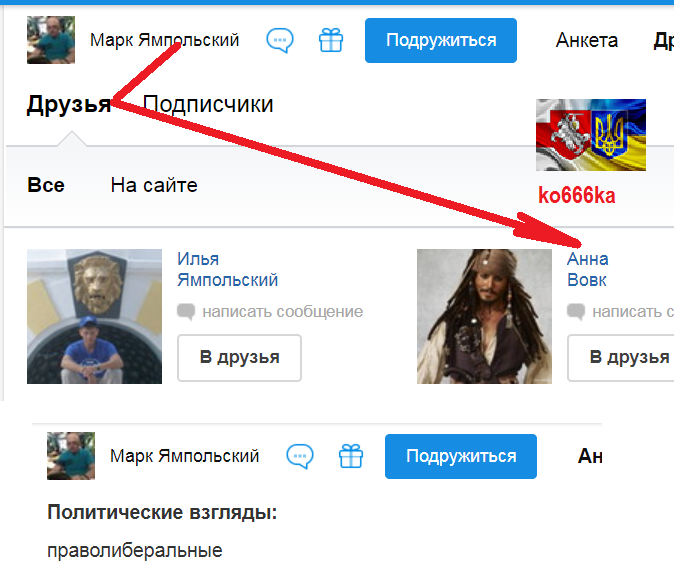Select the 'Все' friends filter
Image resolution: width=674 pixels, height=584 pixels.
(x=46, y=185)
